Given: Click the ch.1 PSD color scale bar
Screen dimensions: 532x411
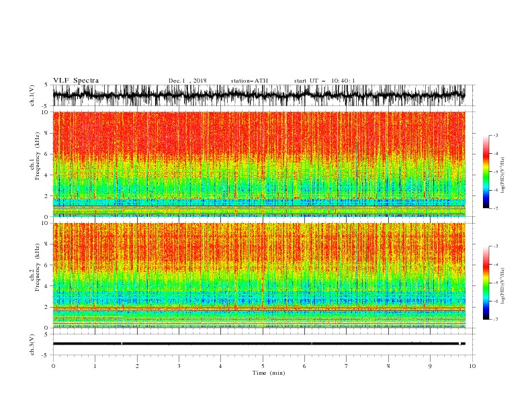Looking at the screenshot, I should pos(486,172).
